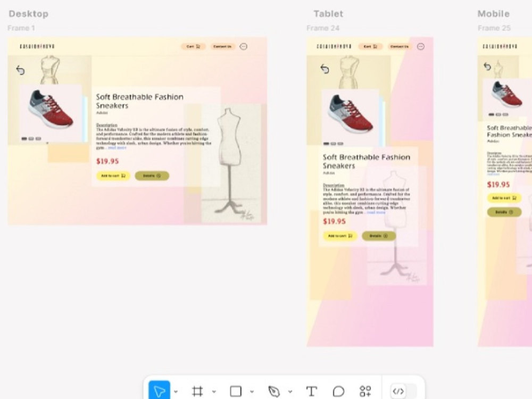Click Contact Us button in Desktop frame
Screen dimensions: 532x399
222,46
